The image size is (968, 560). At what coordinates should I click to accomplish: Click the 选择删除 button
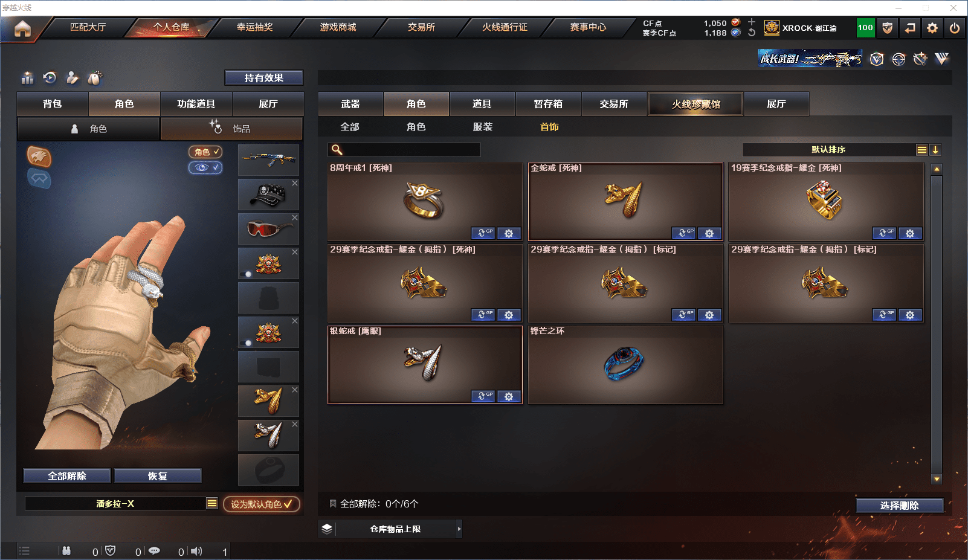[x=900, y=506]
